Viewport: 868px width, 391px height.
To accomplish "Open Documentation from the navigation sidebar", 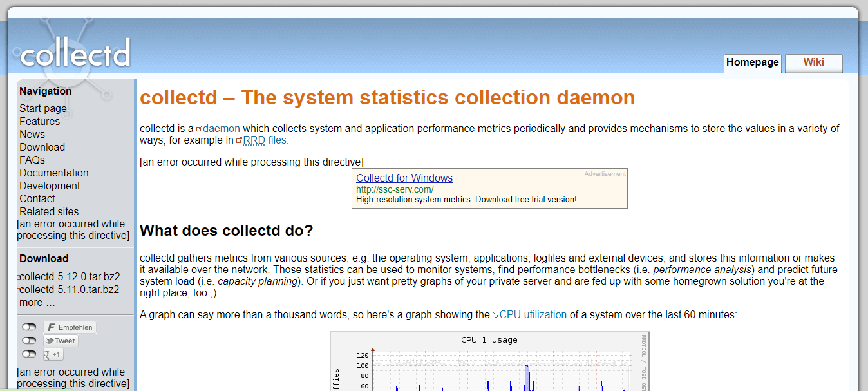I will click(x=54, y=173).
